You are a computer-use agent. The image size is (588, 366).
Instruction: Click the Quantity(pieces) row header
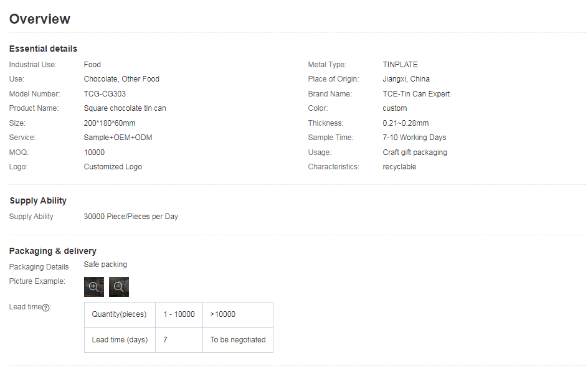[119, 314]
